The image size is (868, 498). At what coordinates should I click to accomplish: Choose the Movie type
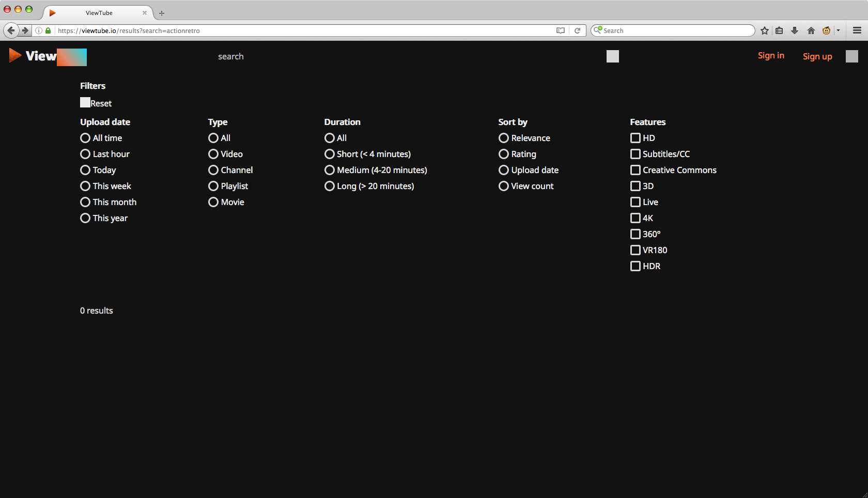(226, 202)
